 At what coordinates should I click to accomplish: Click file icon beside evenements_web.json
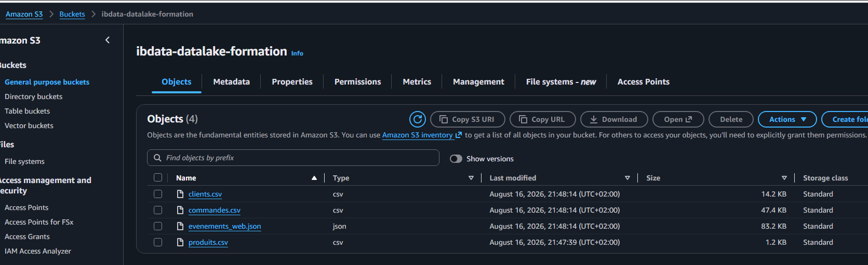coord(180,226)
